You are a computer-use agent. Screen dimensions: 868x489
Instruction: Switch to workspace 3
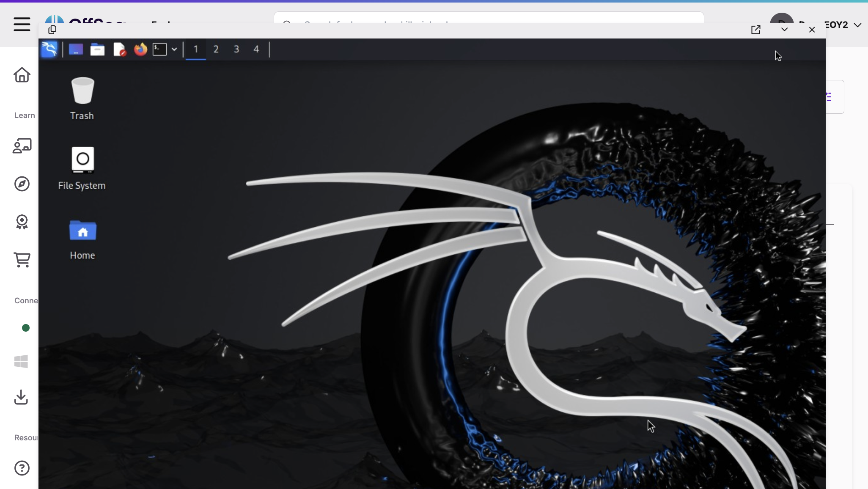[236, 49]
